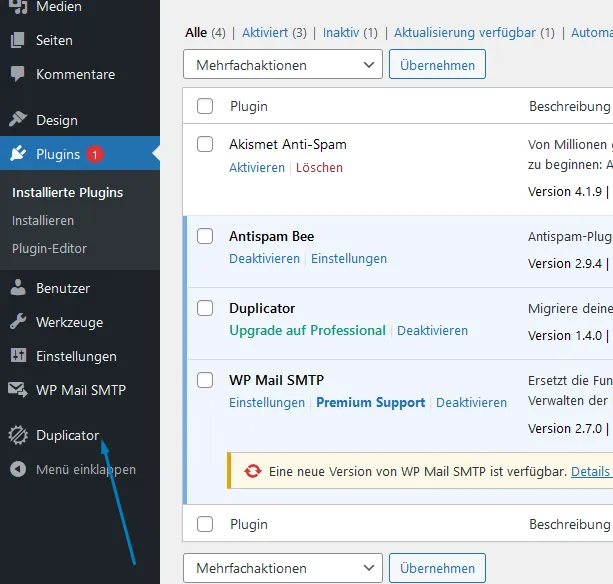The width and height of the screenshot is (613, 584).
Task: Open Kommentare in the sidebar menu
Action: tap(75, 74)
